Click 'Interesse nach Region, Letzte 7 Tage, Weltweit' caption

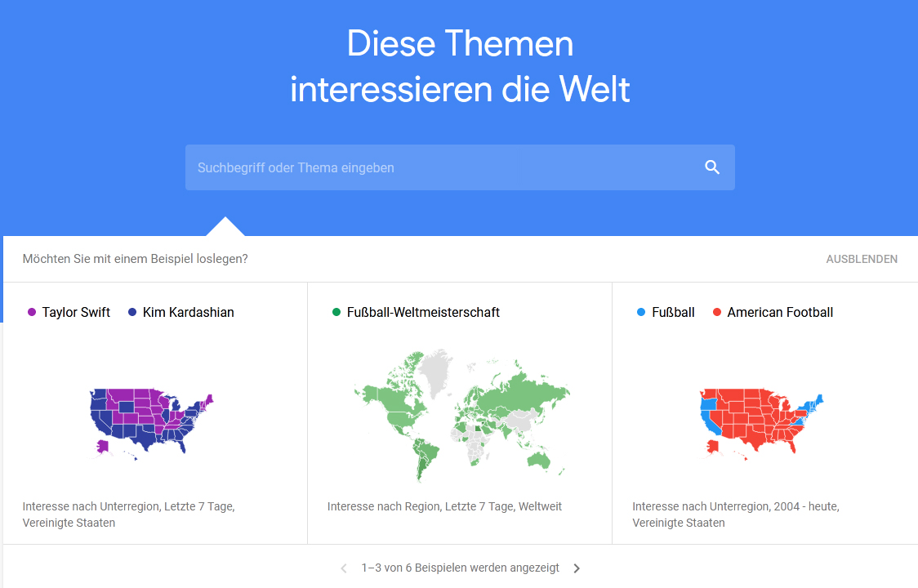[444, 506]
